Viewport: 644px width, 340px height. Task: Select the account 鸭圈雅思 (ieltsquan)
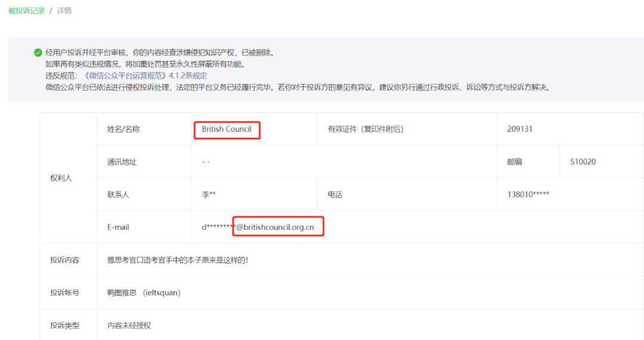coord(144,293)
